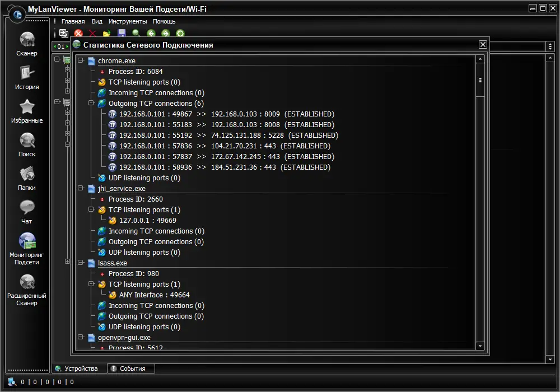Collapse the chrome.exe tree node
This screenshot has width=560, height=392.
[x=81, y=60]
